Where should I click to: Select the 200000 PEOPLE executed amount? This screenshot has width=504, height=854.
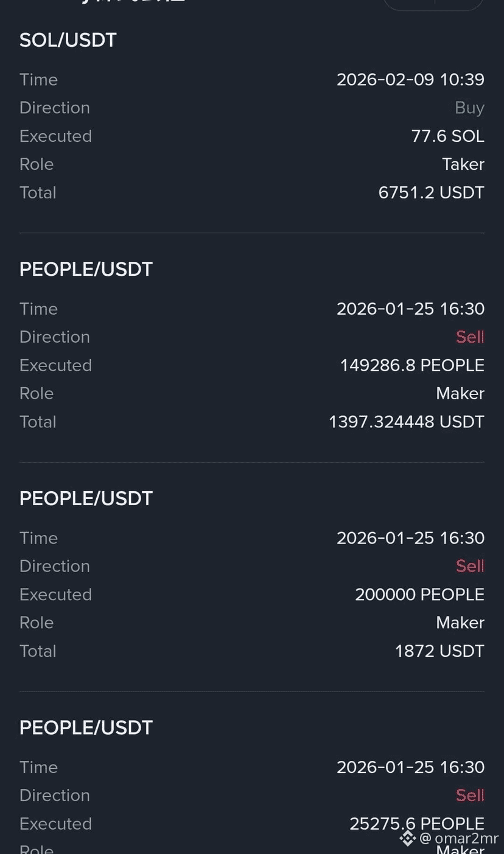[419, 595]
